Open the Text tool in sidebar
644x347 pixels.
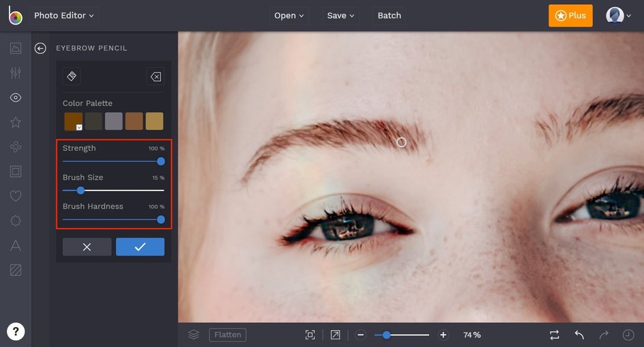pos(15,246)
